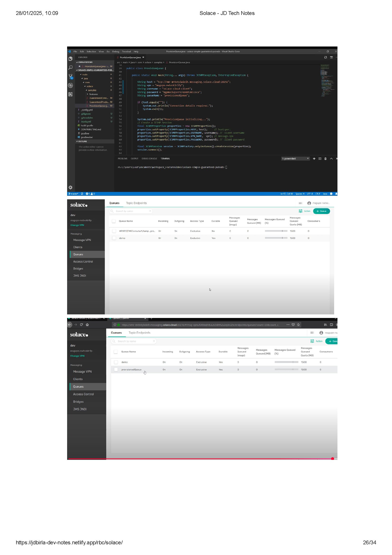392x555 pixels.
Task: Open the Extensions icon in activity bar
Action: (70, 94)
